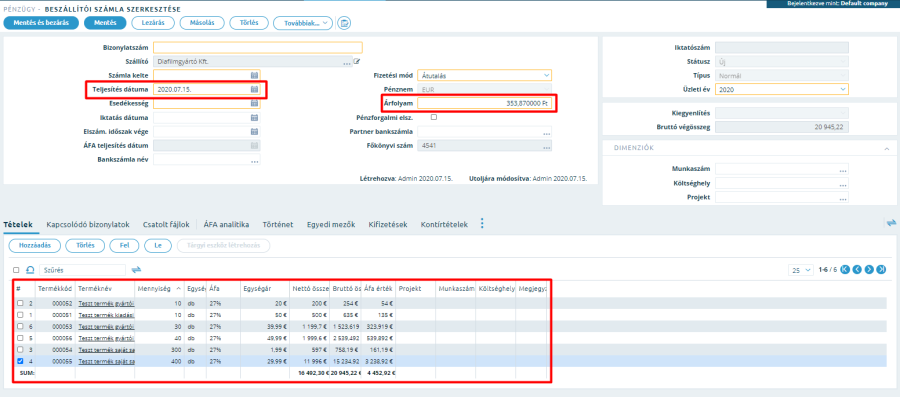
Task: Toggle the select-all checkbox beside Szűrés
Action: [x=16, y=270]
